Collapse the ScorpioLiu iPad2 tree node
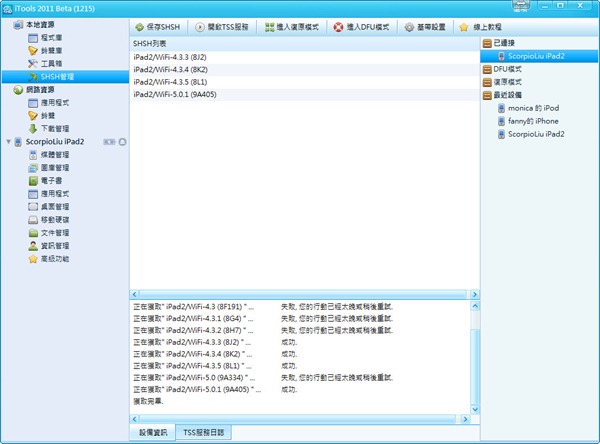The width and height of the screenshot is (600, 444). [x=8, y=142]
